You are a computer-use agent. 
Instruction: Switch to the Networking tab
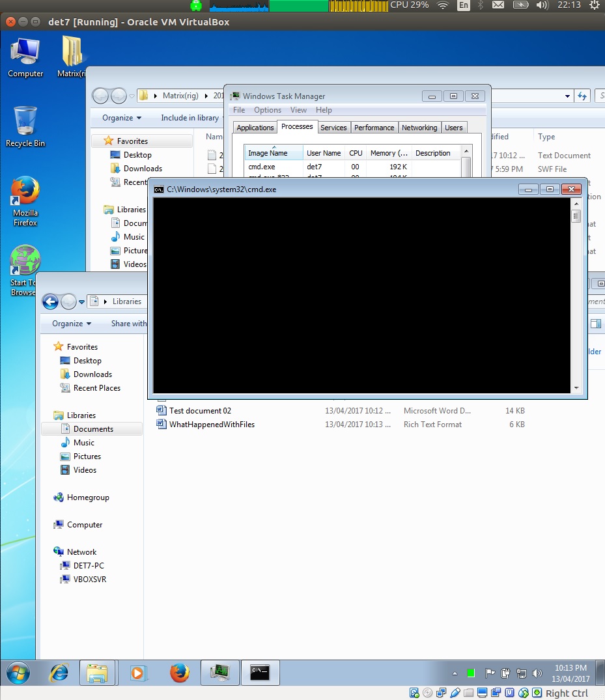(x=419, y=128)
